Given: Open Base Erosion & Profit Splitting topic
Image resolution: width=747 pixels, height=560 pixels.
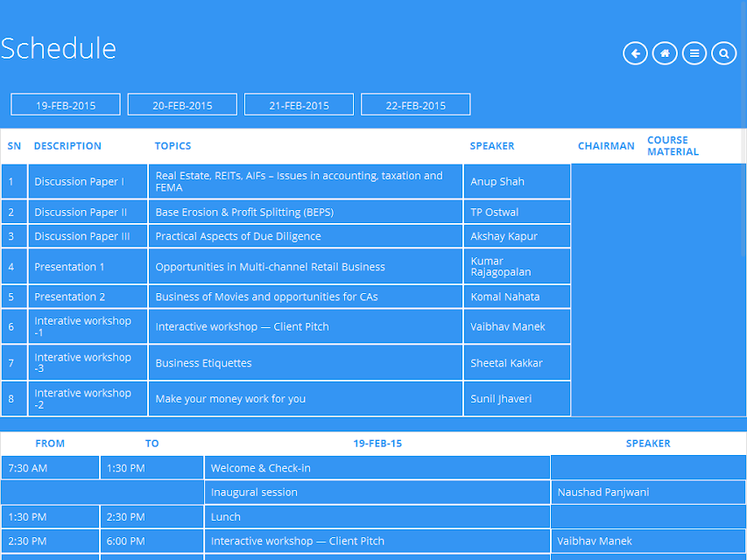Looking at the screenshot, I should (306, 212).
